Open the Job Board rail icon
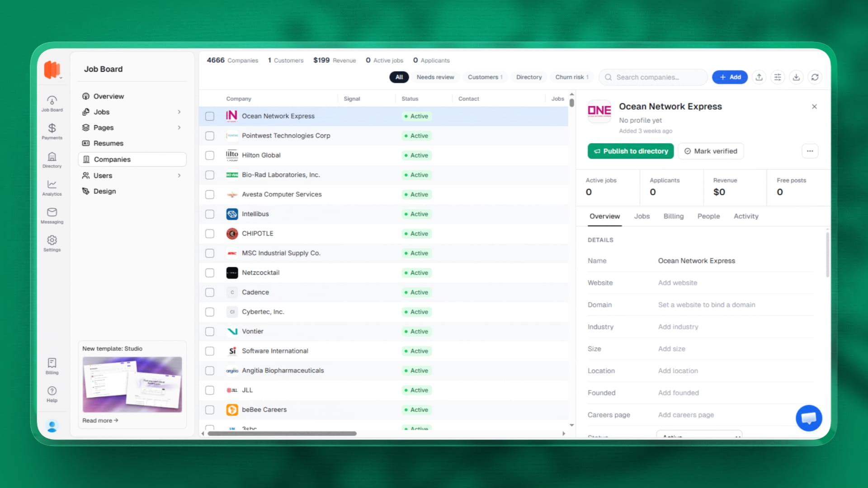This screenshot has width=868, height=488. (52, 103)
